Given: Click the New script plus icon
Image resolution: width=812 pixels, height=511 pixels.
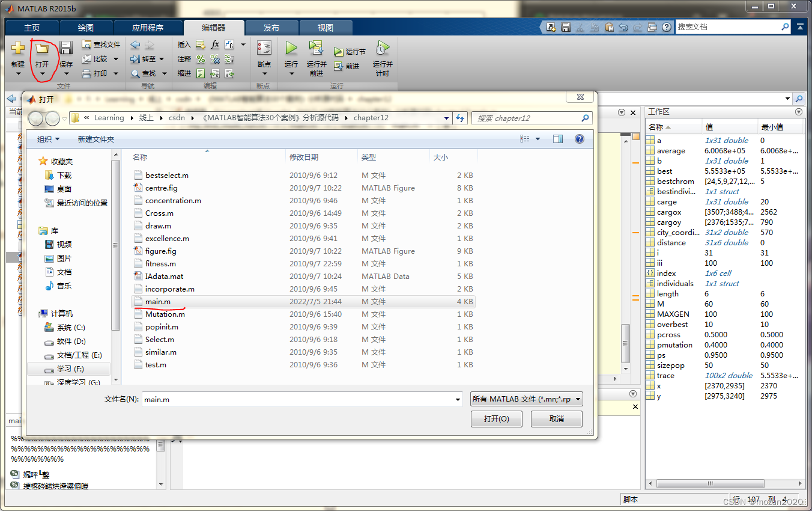Looking at the screenshot, I should 18,48.
